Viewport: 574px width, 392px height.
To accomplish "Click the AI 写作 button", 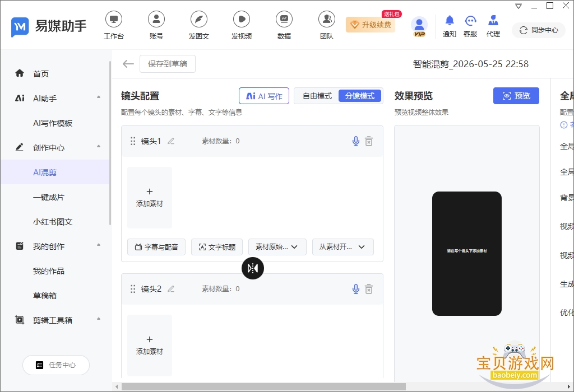I will tap(264, 96).
